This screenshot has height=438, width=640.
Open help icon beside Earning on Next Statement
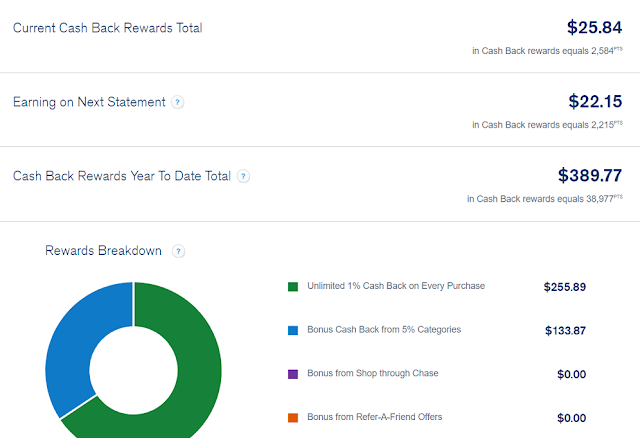178,102
